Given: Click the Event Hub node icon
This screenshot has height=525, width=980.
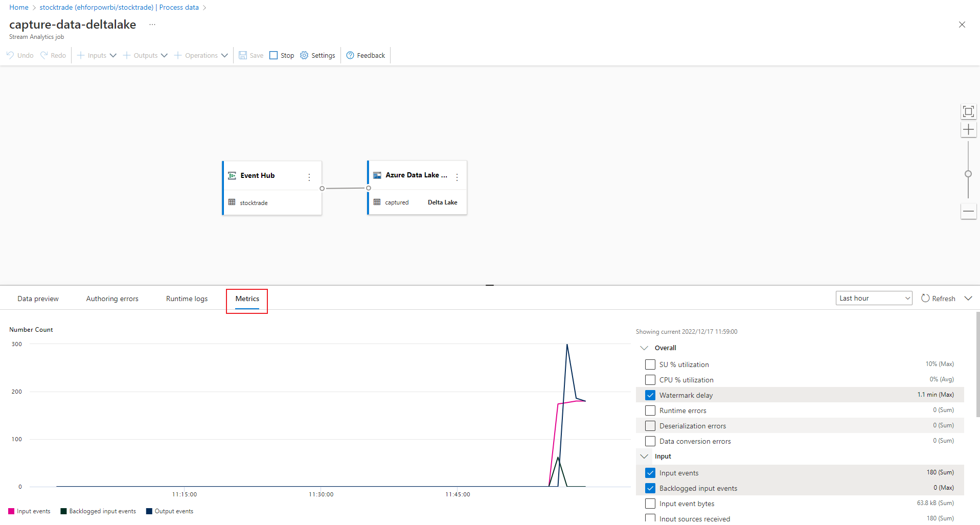Looking at the screenshot, I should tap(232, 175).
